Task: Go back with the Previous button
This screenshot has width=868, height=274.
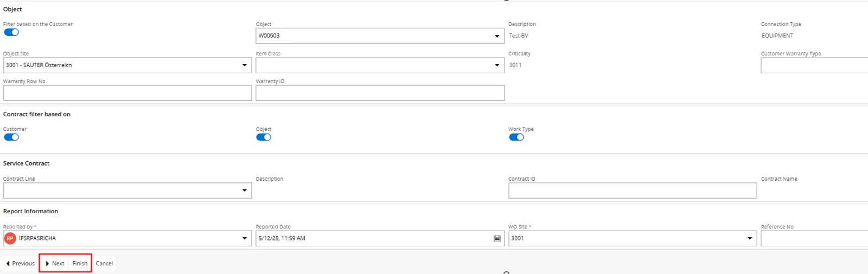Action: [x=20, y=263]
